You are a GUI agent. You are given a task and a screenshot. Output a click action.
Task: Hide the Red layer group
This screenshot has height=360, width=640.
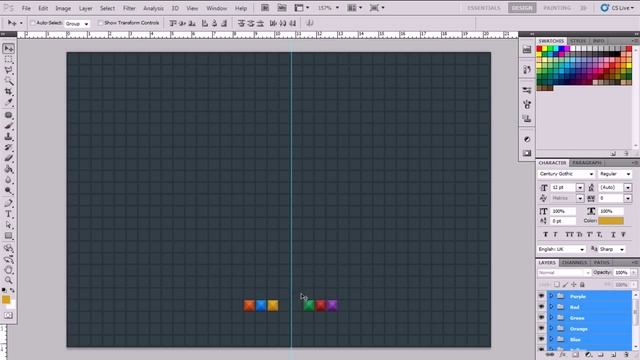coord(542,307)
